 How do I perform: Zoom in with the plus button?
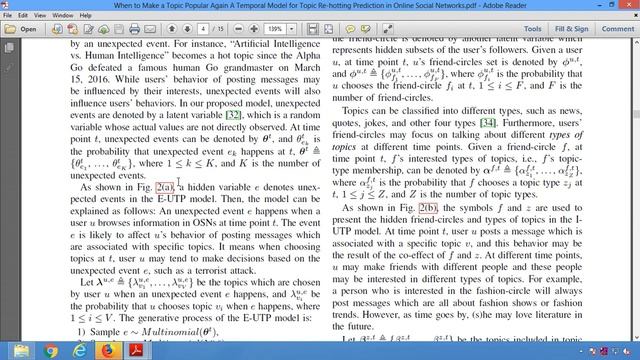pyautogui.click(x=254, y=29)
